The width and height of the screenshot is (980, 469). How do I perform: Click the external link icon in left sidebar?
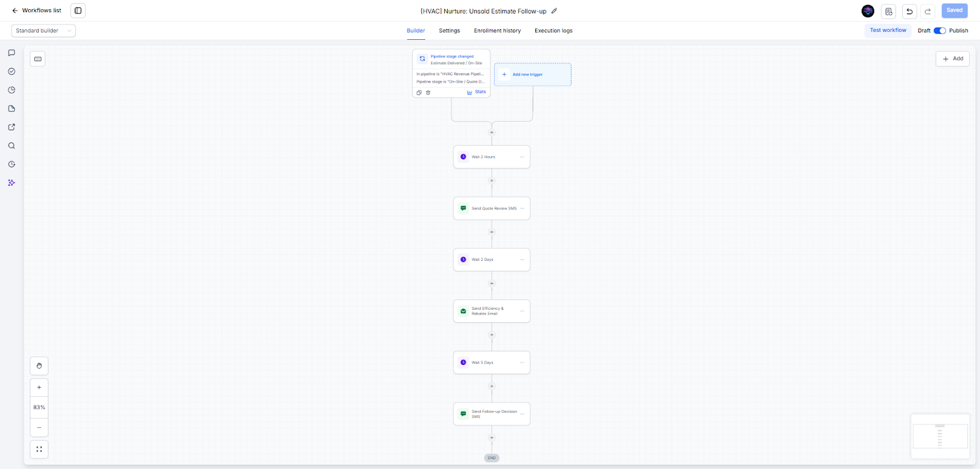point(12,127)
